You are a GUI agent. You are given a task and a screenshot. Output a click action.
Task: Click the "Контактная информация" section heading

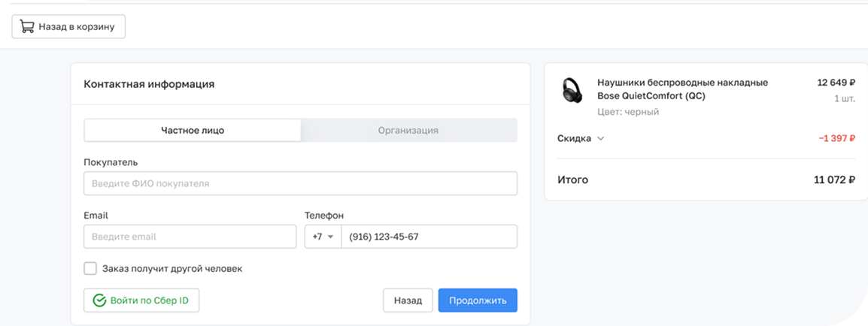[149, 84]
